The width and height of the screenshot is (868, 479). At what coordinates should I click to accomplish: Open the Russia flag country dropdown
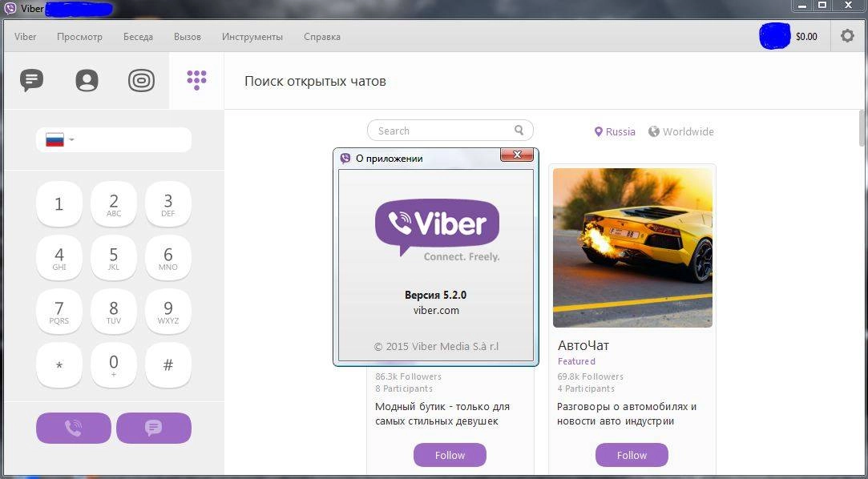tap(60, 140)
